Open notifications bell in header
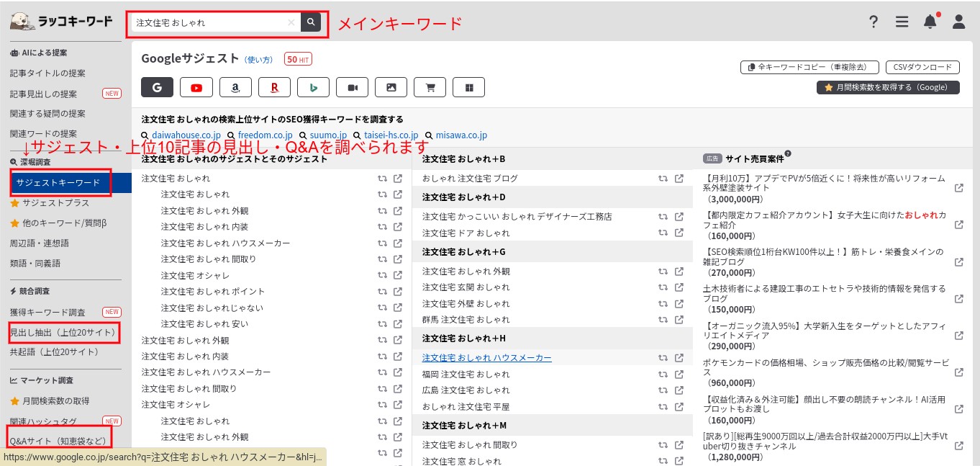Image resolution: width=980 pixels, height=466 pixels. tap(930, 22)
